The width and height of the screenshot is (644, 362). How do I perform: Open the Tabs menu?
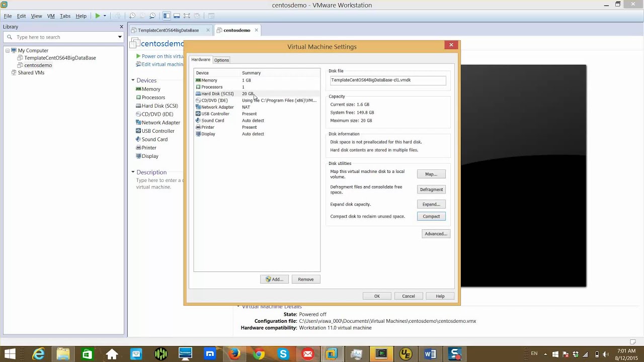point(65,16)
